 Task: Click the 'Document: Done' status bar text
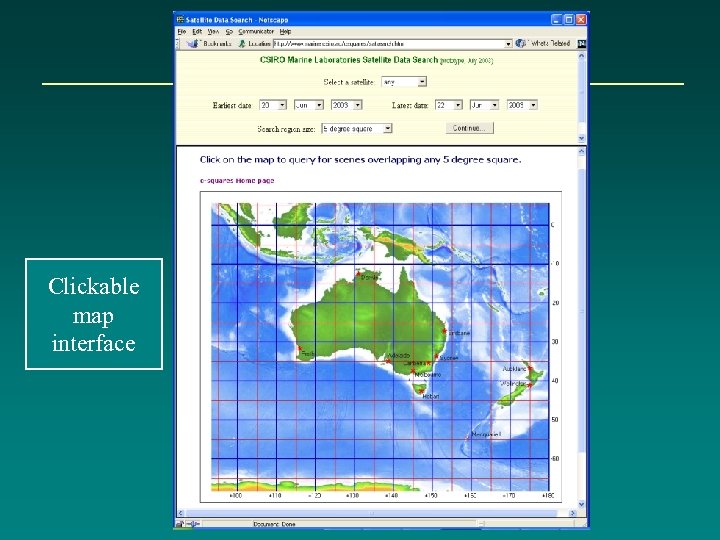pyautogui.click(x=274, y=524)
